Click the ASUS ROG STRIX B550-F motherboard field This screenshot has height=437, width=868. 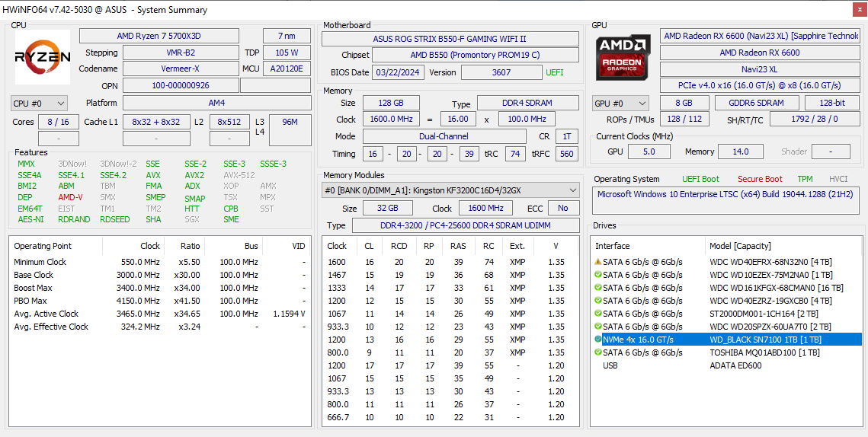coord(450,39)
